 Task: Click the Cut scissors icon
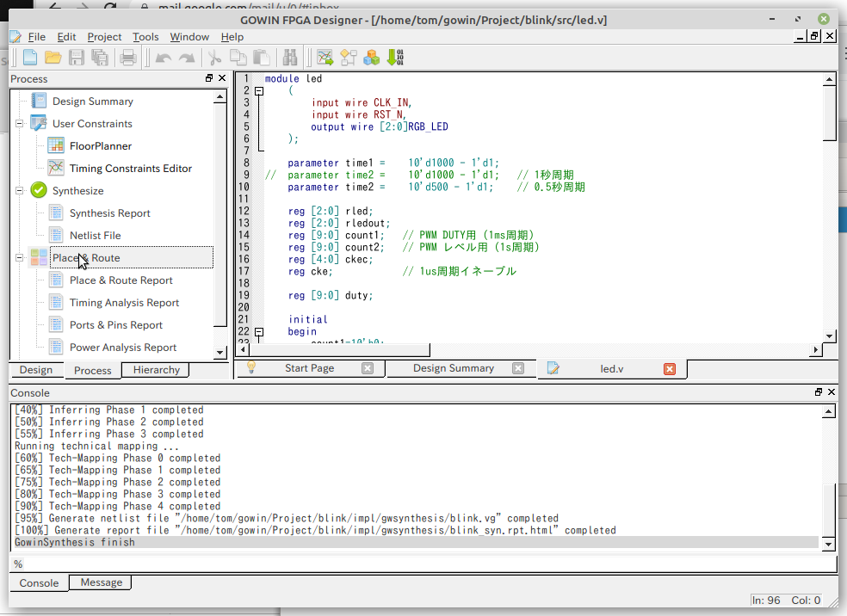pos(214,58)
